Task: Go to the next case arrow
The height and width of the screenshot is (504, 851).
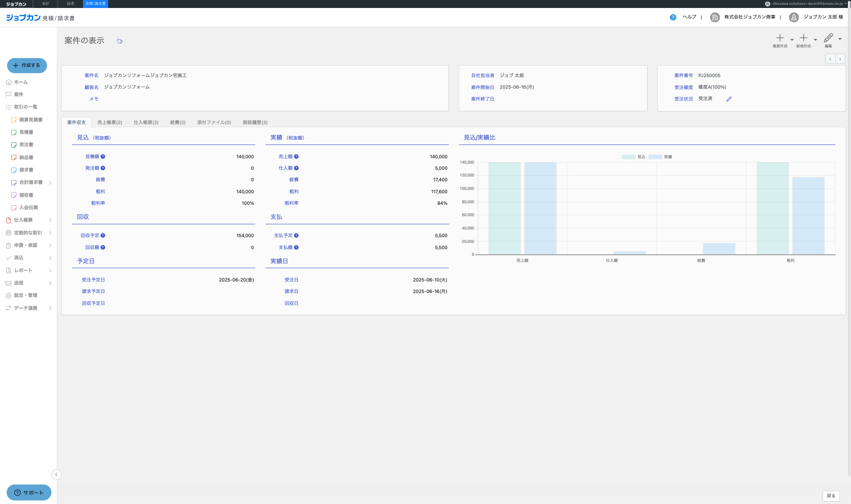Action: (x=840, y=59)
